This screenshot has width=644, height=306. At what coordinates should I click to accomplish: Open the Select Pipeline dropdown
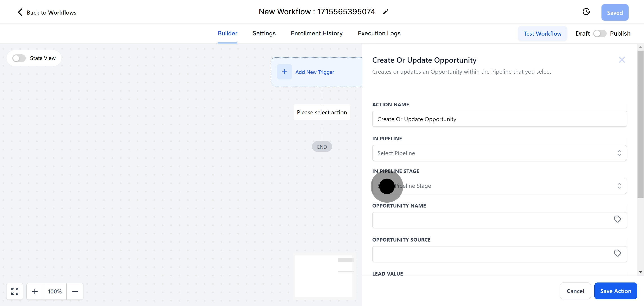pyautogui.click(x=499, y=153)
